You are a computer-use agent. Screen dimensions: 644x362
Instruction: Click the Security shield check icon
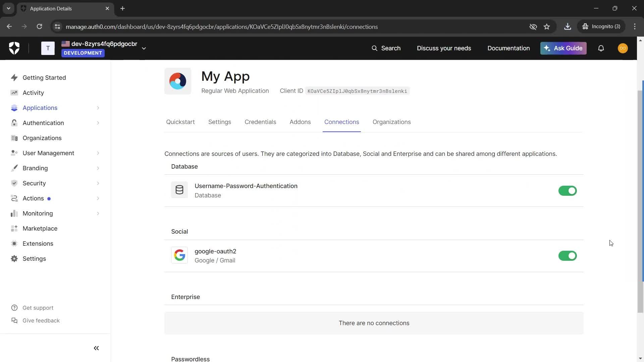(x=14, y=183)
